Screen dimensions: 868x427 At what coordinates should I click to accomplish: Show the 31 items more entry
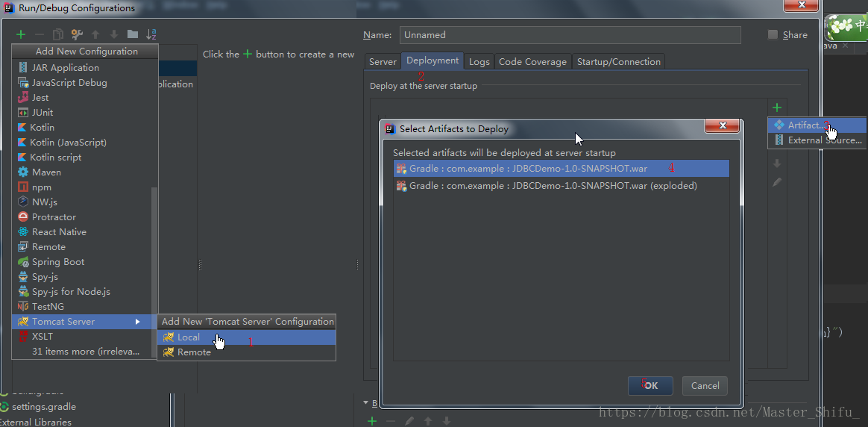pyautogui.click(x=81, y=352)
